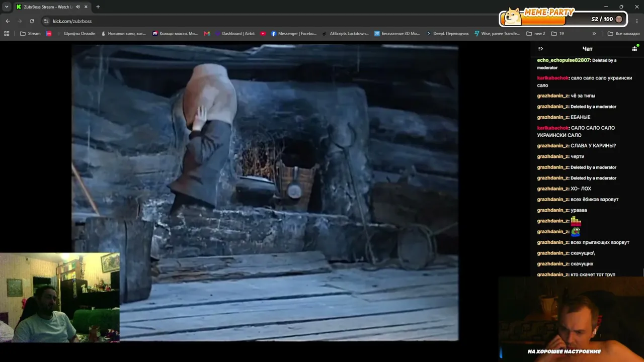
Task: Click the streamer webcam overlay thumbnail
Action: point(60,298)
